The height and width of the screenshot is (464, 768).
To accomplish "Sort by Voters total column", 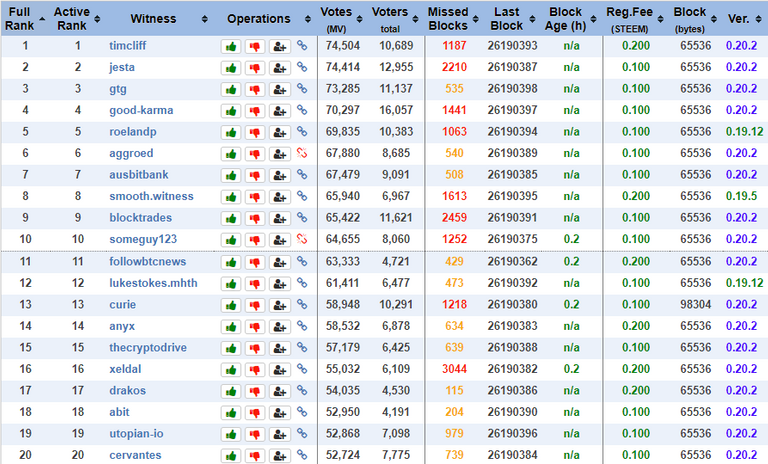I will pyautogui.click(x=395, y=19).
